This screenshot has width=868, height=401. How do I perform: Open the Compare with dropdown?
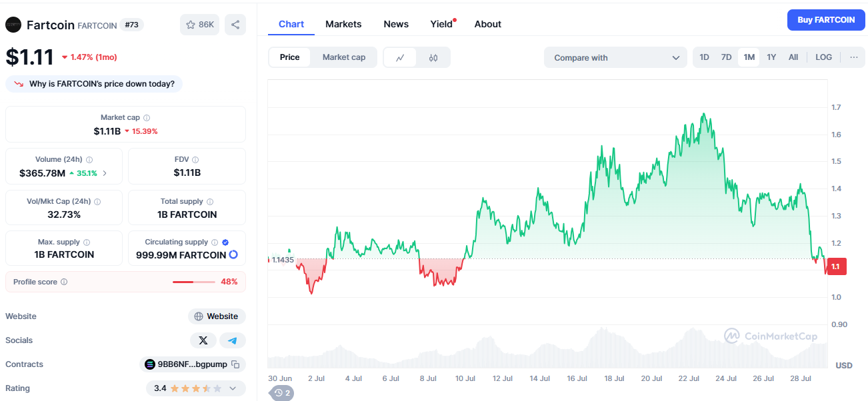615,57
